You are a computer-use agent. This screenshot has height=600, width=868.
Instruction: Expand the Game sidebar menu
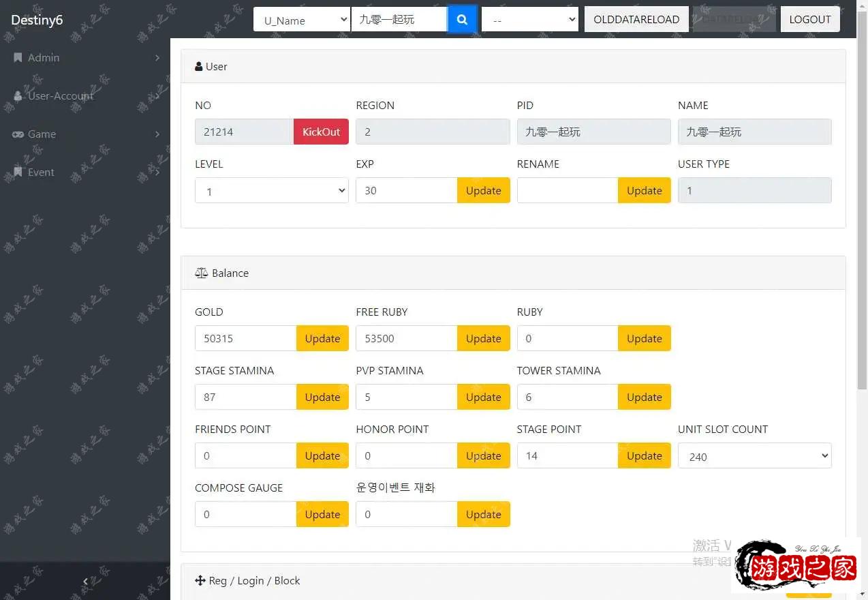click(85, 134)
